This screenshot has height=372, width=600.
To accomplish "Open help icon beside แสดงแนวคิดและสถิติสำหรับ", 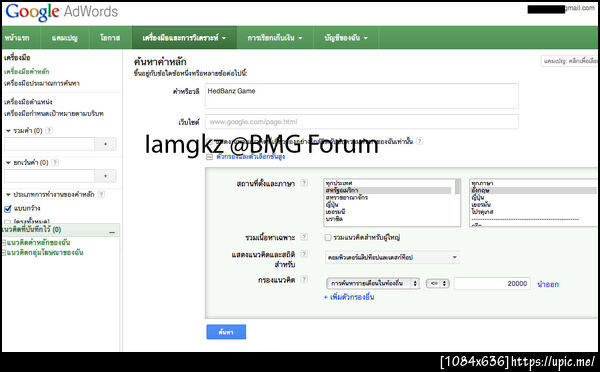I will pyautogui.click(x=304, y=253).
